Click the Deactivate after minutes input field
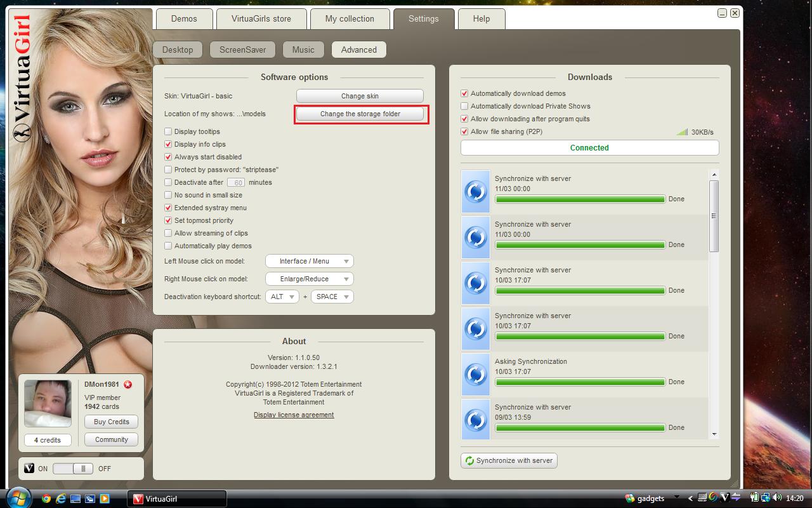The height and width of the screenshot is (508, 812). click(x=236, y=182)
